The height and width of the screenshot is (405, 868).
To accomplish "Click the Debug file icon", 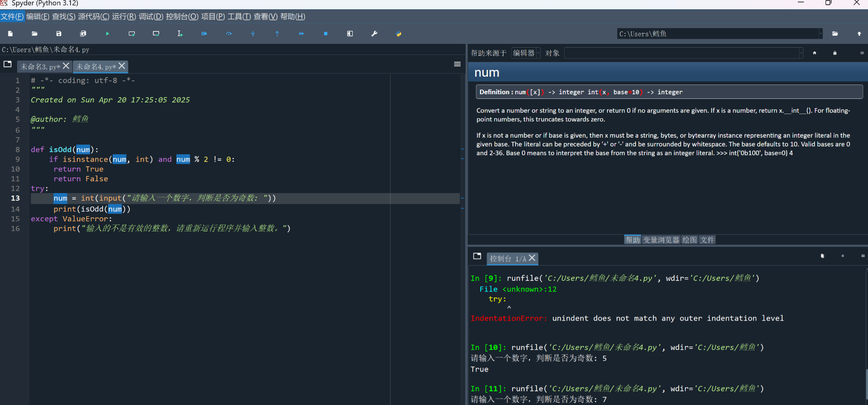I will [x=204, y=34].
